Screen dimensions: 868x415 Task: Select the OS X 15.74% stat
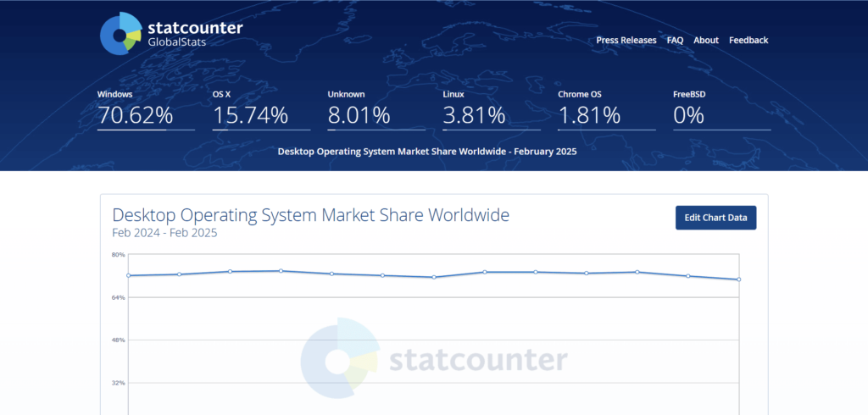(261, 110)
